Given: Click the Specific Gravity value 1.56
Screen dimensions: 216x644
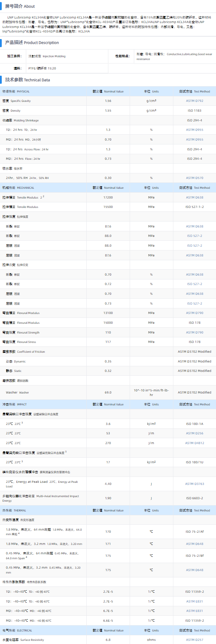Looking at the screenshot, I should [x=108, y=101].
